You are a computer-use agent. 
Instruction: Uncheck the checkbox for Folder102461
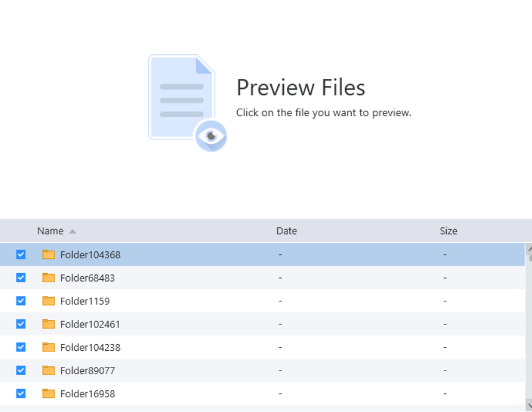[20, 324]
